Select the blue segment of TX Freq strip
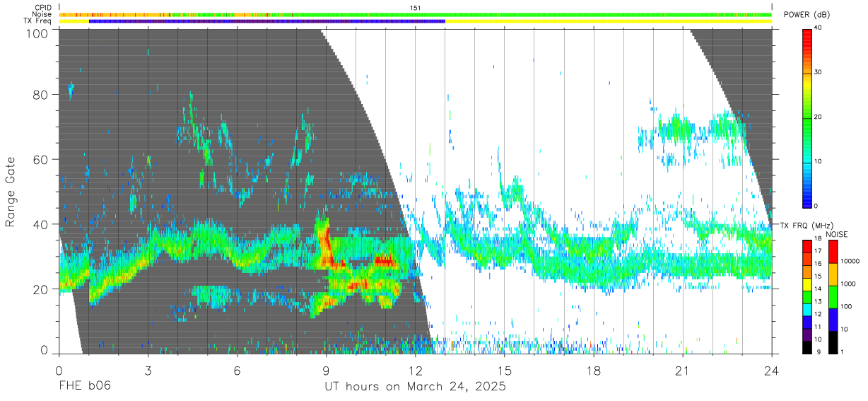868x401 pixels. click(x=267, y=21)
